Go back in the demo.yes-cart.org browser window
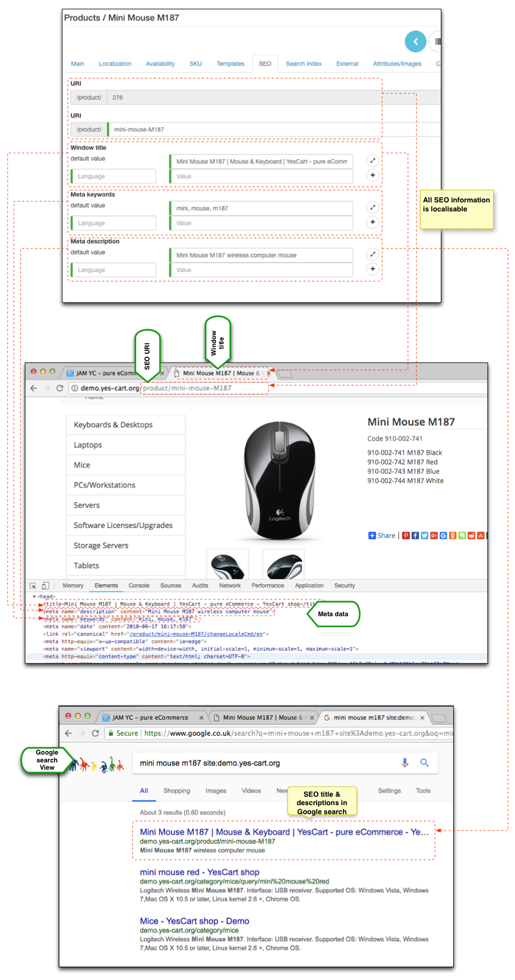515x980 pixels. [34, 388]
